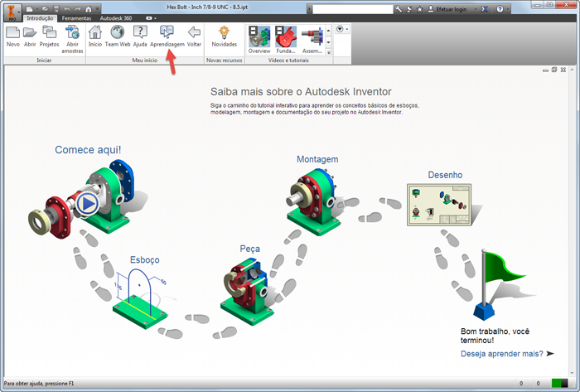Expand the video gallery list
Screen dimensions: 580x392
(x=328, y=52)
